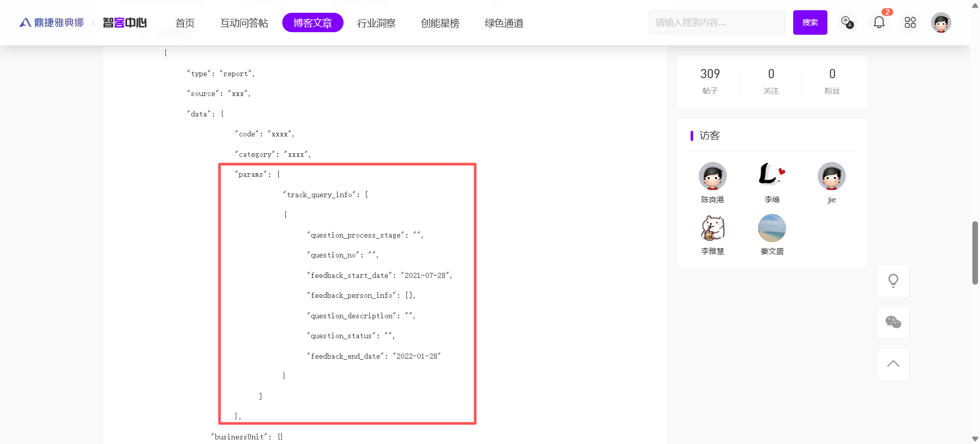The image size is (980, 444).
Task: Click the 鼎捷雅典娜 logo
Action: [52, 22]
